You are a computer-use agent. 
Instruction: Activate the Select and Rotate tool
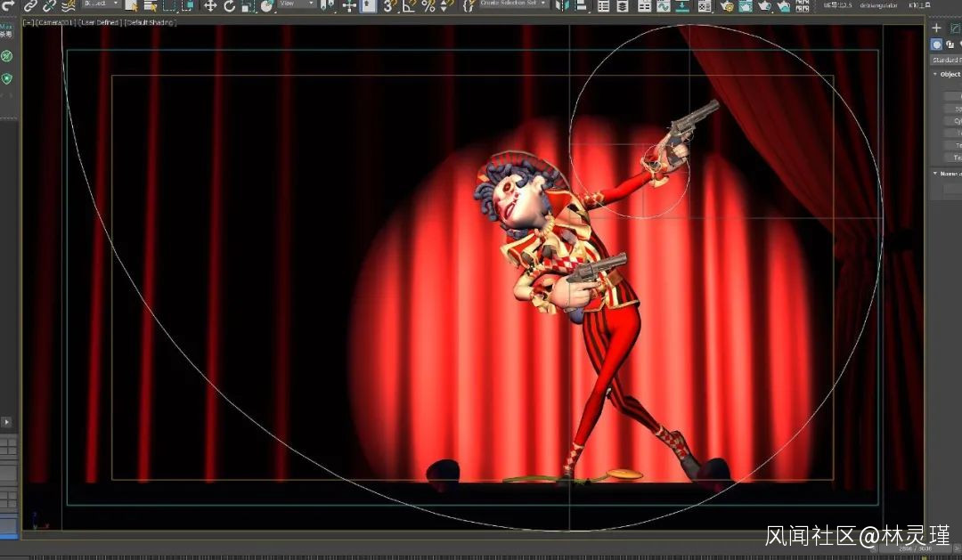coord(229,6)
